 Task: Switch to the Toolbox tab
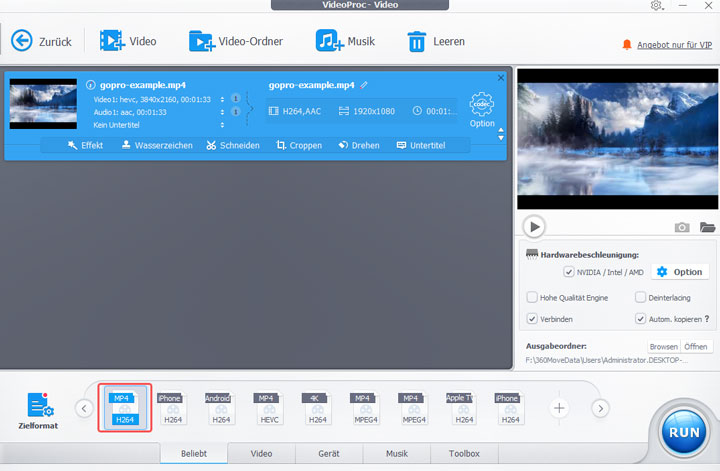464,454
